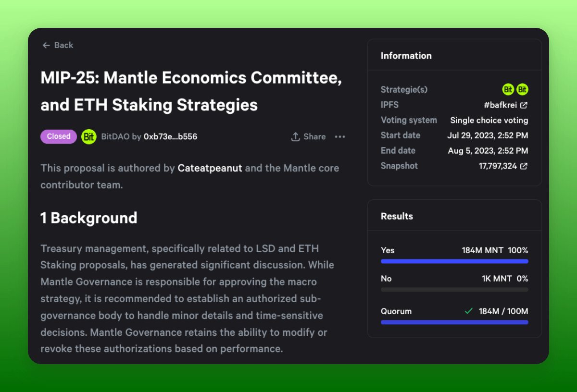Click the Closed status badge

(x=59, y=136)
